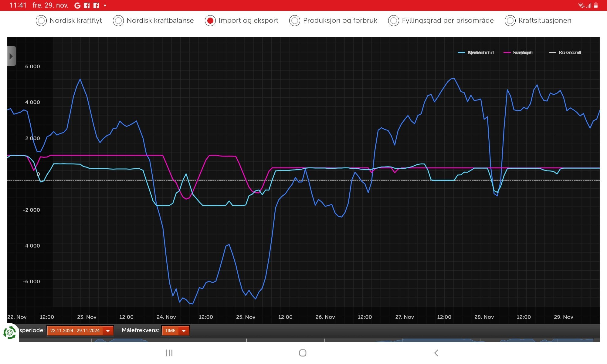
Task: Tap the first Facebook notification icon
Action: tap(87, 5)
